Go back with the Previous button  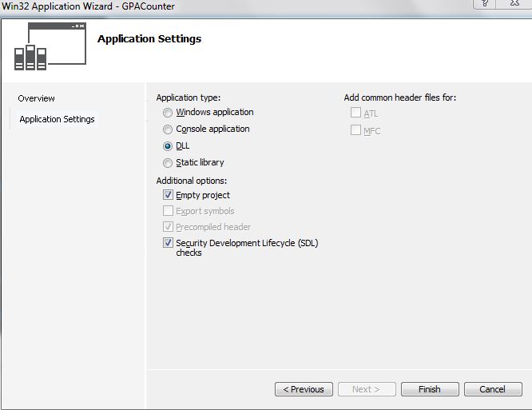coord(304,389)
